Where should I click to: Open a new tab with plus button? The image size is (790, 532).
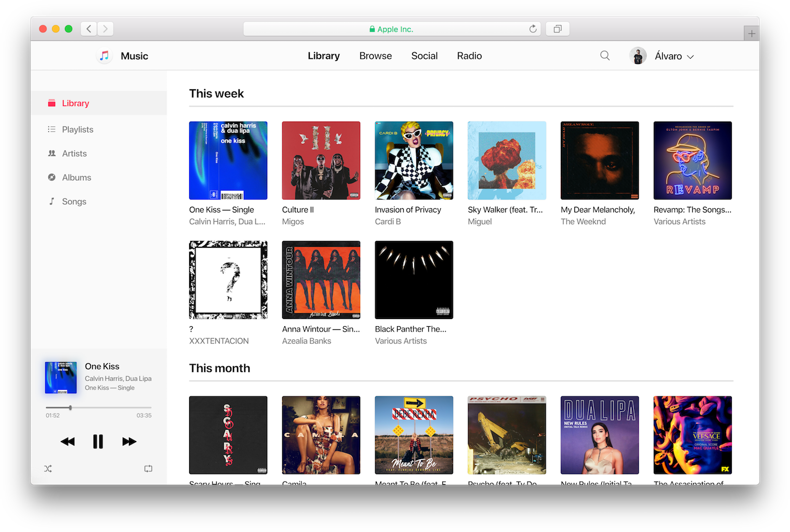point(752,34)
